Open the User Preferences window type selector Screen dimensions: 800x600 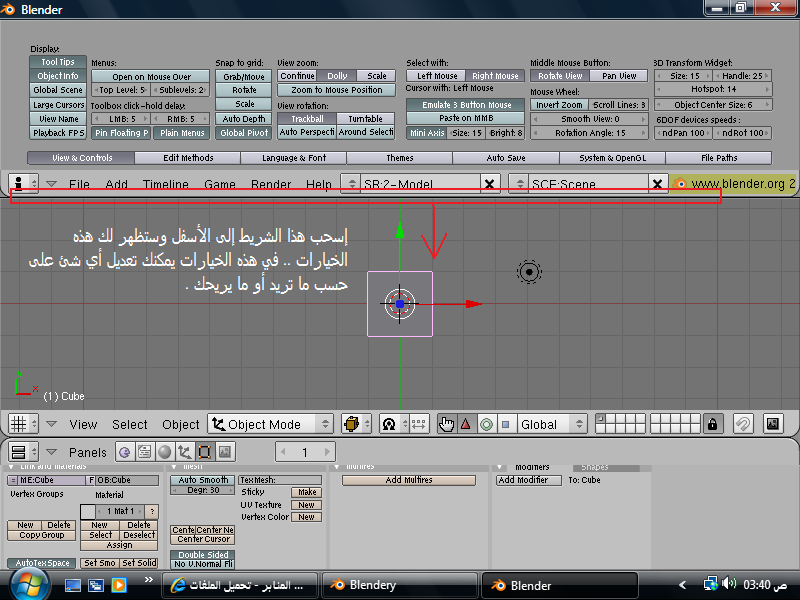point(23,183)
